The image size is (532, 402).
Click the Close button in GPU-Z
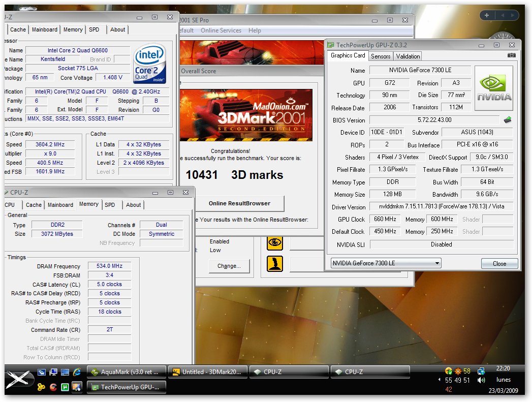pos(499,264)
